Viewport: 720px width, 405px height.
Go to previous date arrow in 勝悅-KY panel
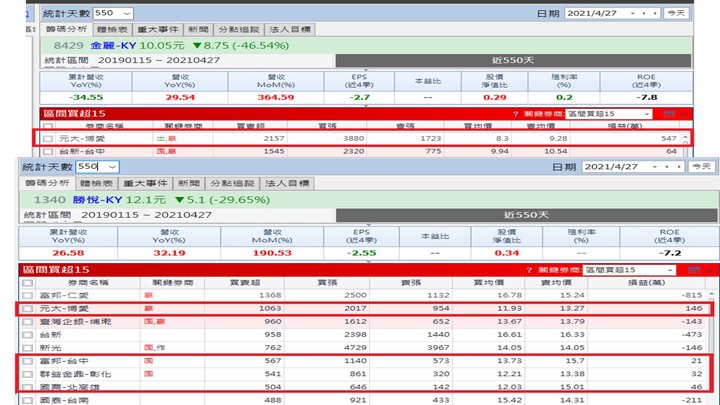click(667, 167)
